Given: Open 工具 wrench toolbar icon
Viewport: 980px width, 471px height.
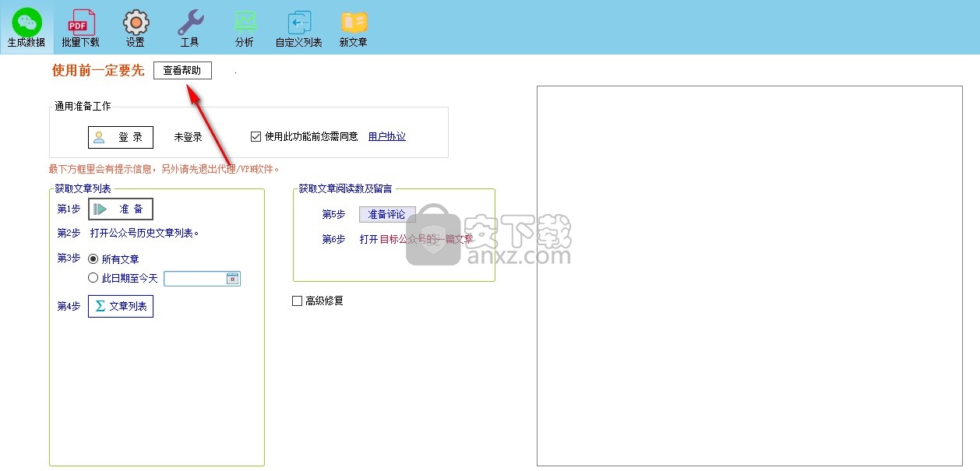Looking at the screenshot, I should tap(190, 28).
